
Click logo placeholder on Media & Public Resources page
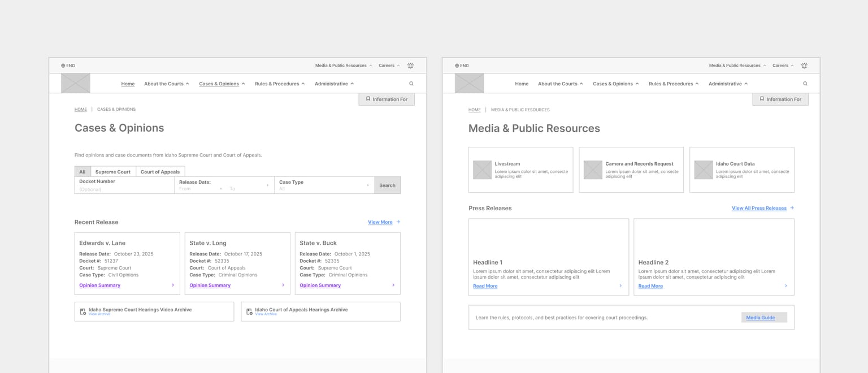469,84
